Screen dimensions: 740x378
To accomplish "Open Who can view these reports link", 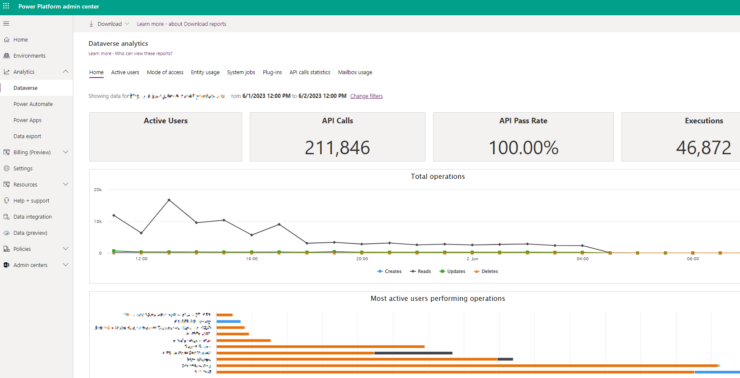I will [130, 53].
